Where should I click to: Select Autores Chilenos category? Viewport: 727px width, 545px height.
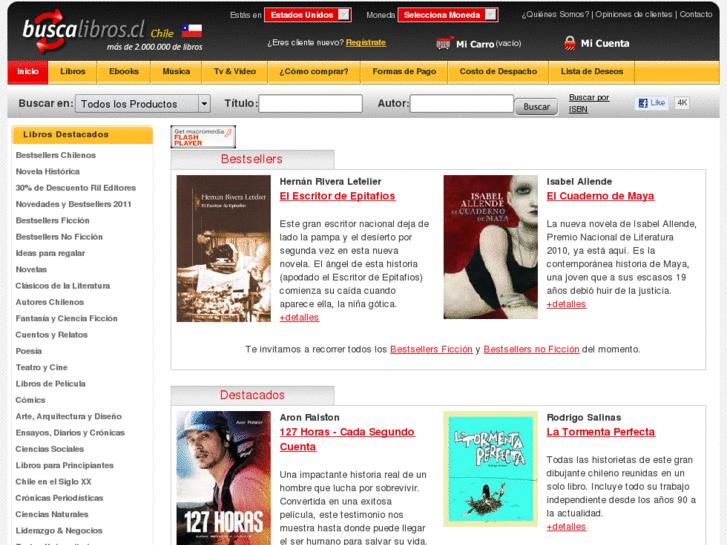point(50,302)
